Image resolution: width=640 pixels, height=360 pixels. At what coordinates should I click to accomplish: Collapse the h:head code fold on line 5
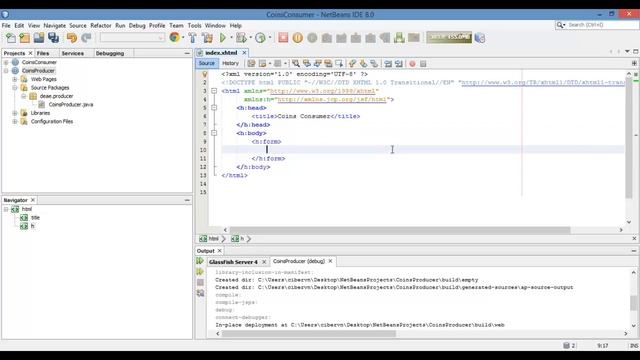(214, 108)
